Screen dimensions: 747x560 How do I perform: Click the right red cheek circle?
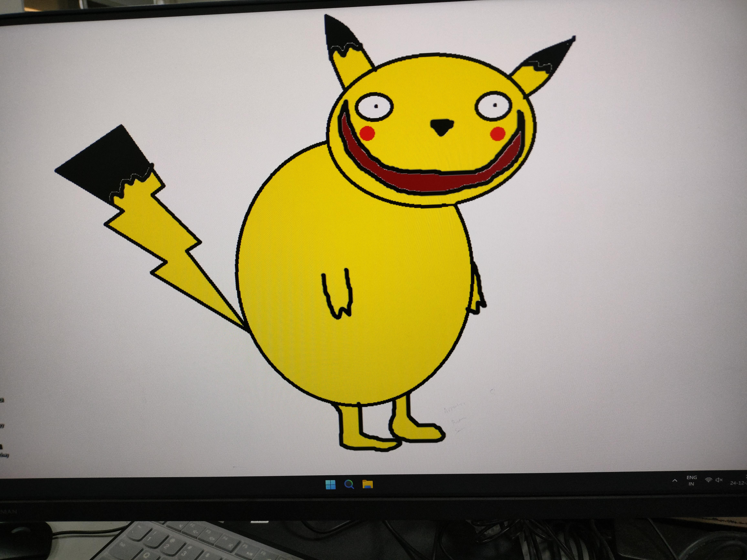pos(497,134)
